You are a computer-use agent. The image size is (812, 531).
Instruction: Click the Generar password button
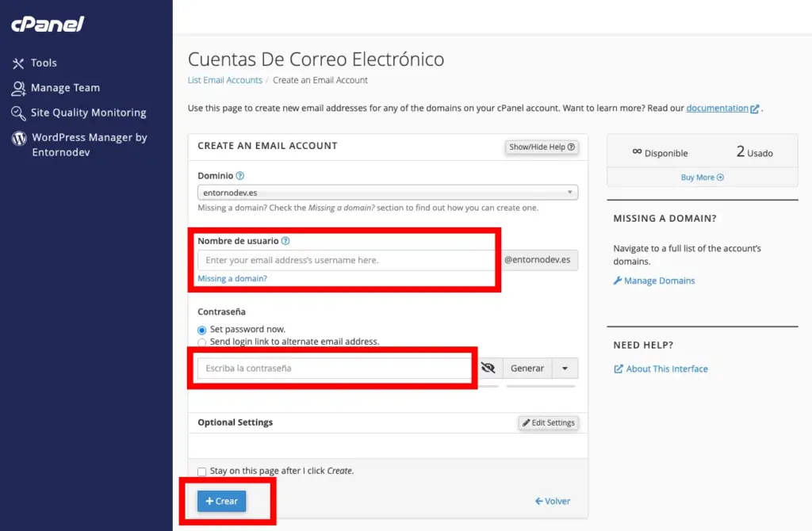coord(527,369)
